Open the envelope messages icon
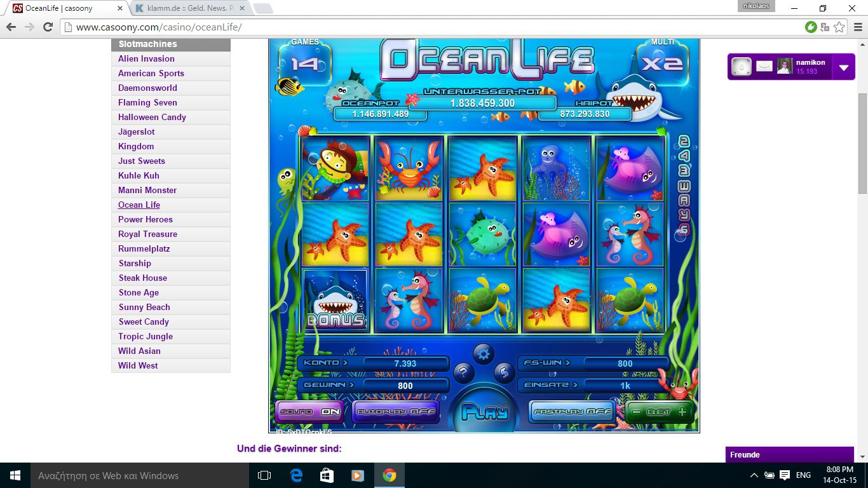Screen dimensions: 868x488 pyautogui.click(x=764, y=67)
